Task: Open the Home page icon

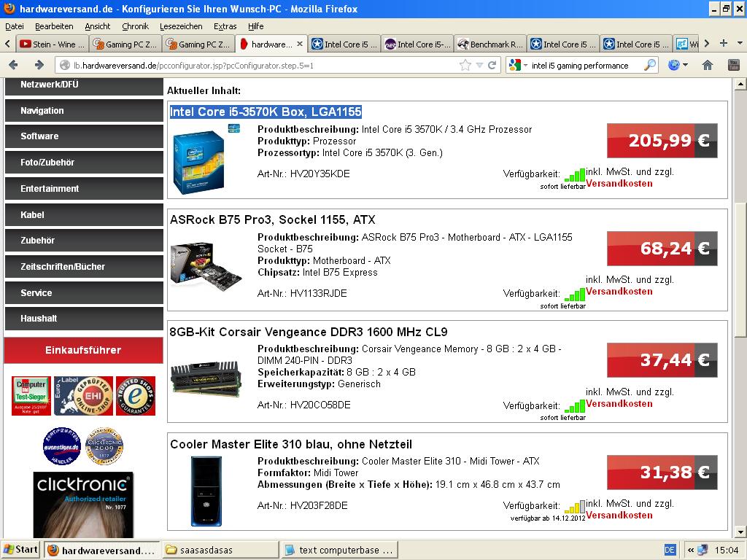Action: [708, 65]
